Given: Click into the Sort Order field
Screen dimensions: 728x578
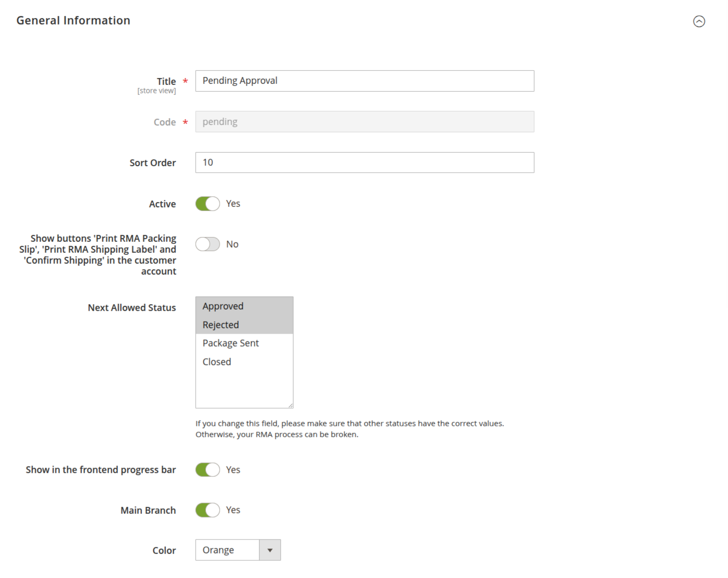Looking at the screenshot, I should coord(364,163).
